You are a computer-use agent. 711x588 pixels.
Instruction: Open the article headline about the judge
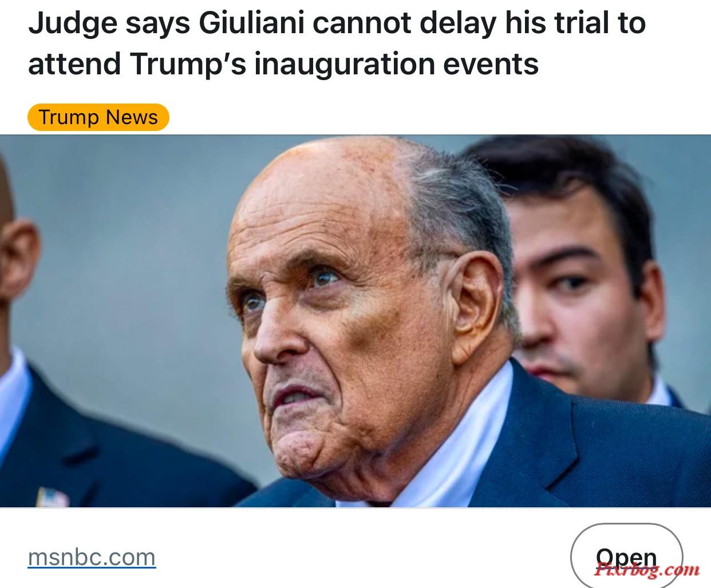(x=337, y=43)
